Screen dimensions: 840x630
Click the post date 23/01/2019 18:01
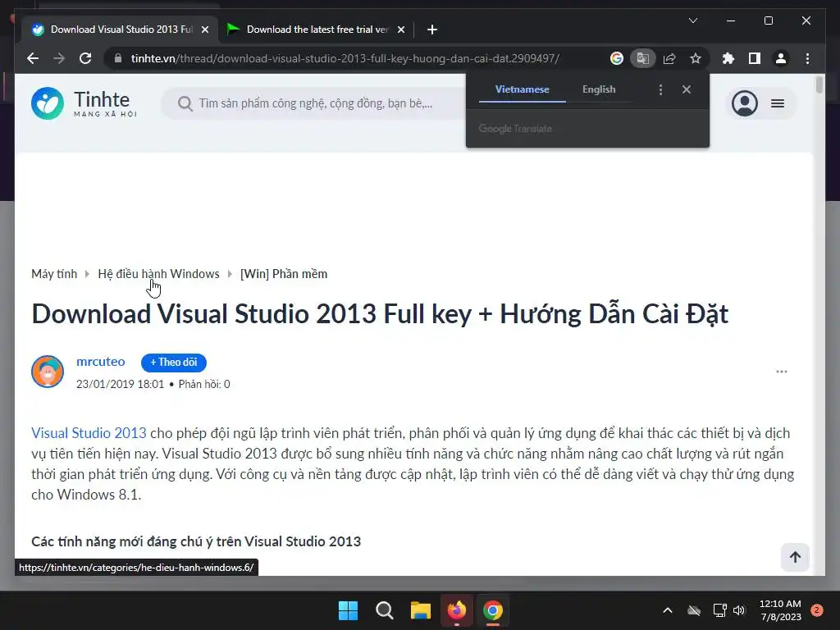click(x=120, y=384)
